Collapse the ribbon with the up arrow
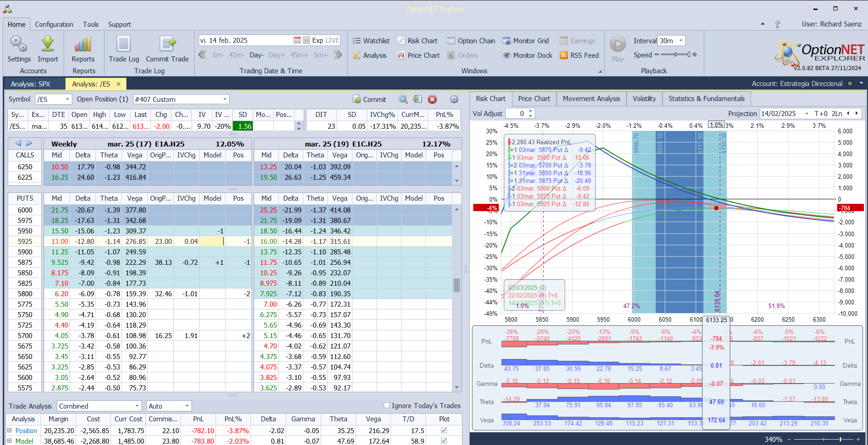The height and width of the screenshot is (445, 868). pos(763,24)
